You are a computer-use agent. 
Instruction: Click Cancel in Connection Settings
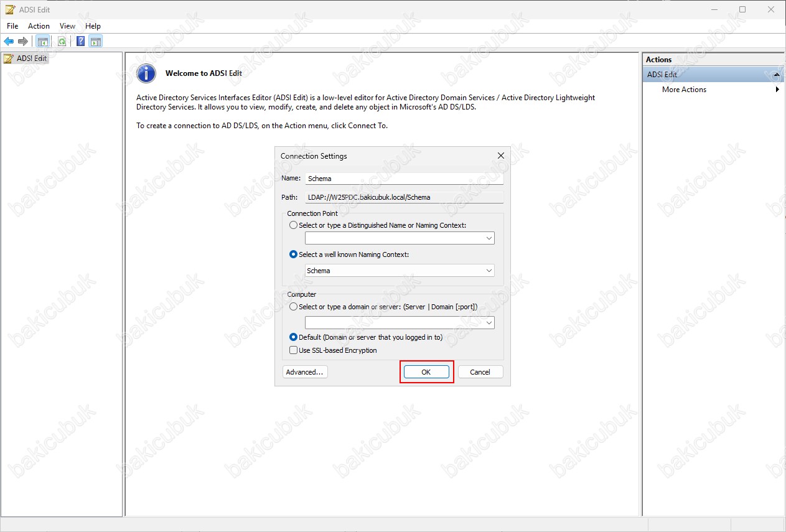[x=480, y=372]
